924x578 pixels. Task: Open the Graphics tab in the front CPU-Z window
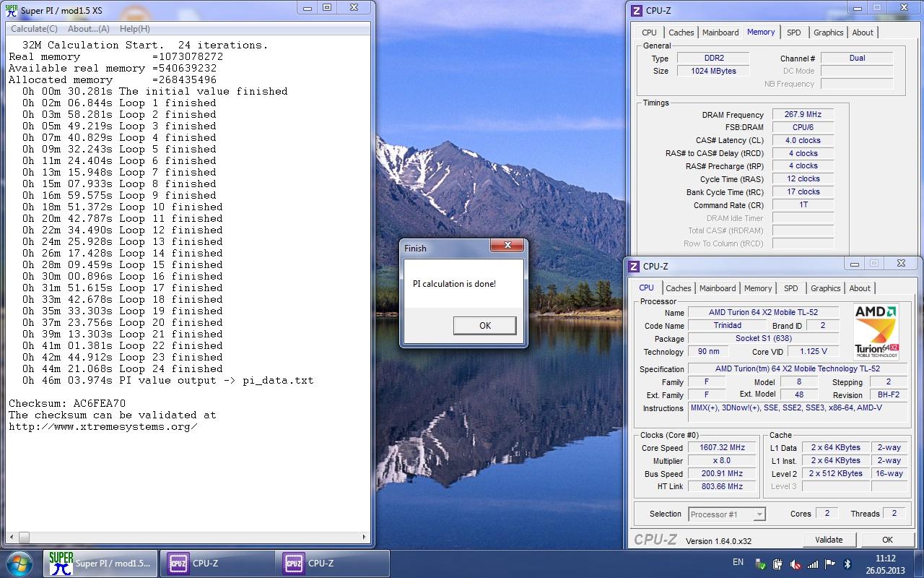pyautogui.click(x=825, y=288)
